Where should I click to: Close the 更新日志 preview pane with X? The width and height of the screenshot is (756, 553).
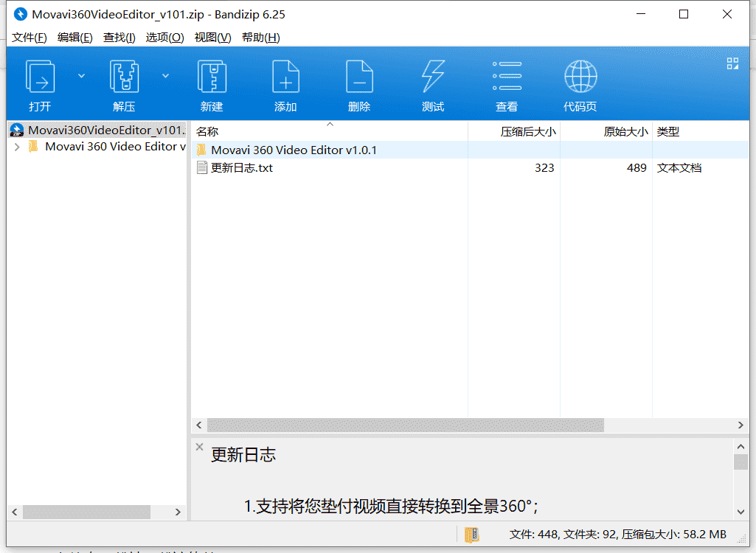click(x=200, y=447)
